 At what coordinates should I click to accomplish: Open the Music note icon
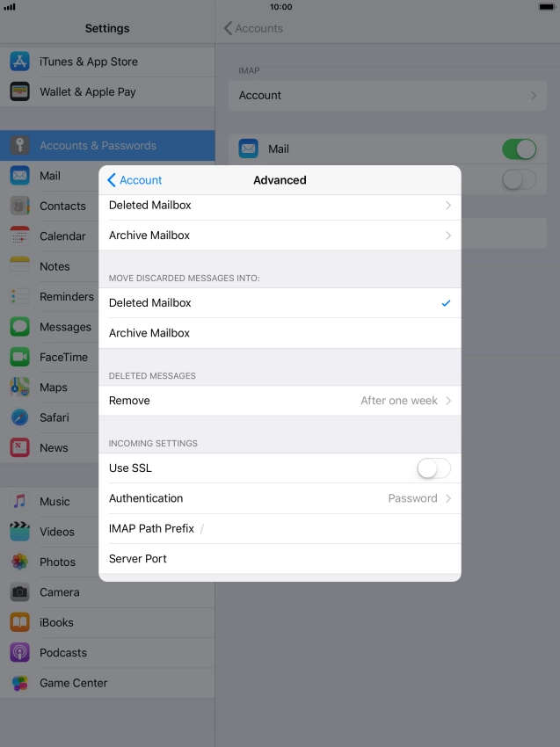tap(19, 501)
